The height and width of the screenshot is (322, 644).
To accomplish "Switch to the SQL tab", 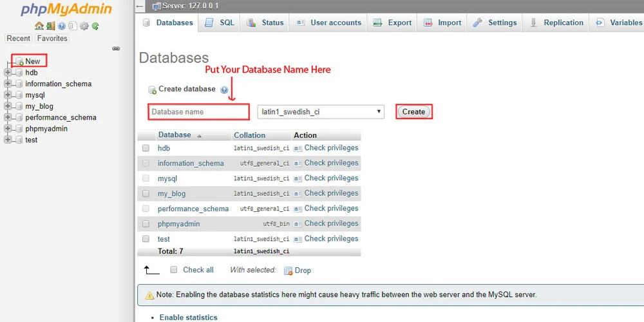I will [x=220, y=23].
